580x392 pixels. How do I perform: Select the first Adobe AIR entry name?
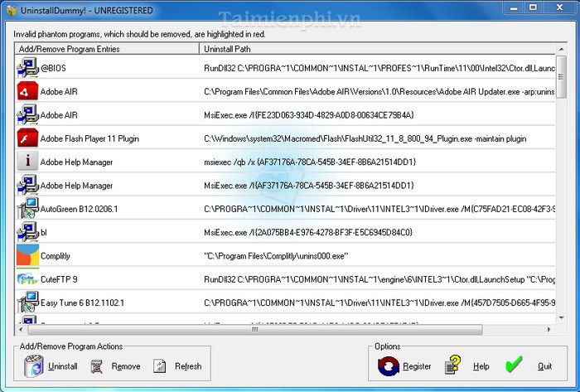59,91
